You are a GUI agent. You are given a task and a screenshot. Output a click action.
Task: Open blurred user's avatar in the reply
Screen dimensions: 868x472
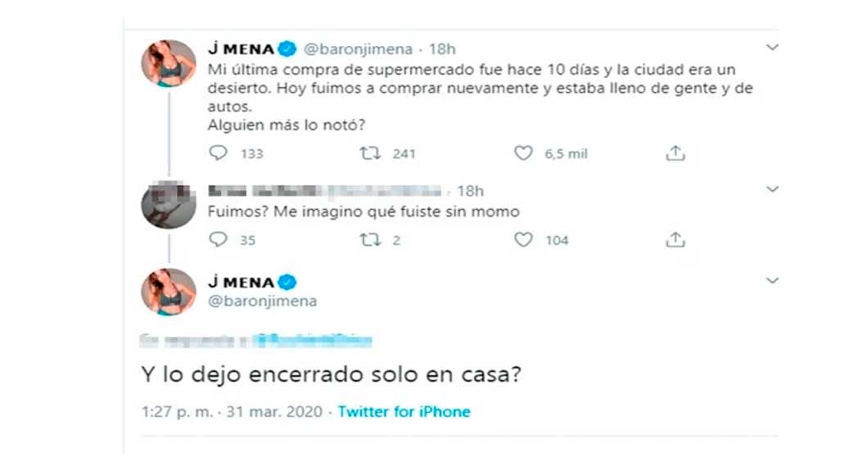click(168, 204)
